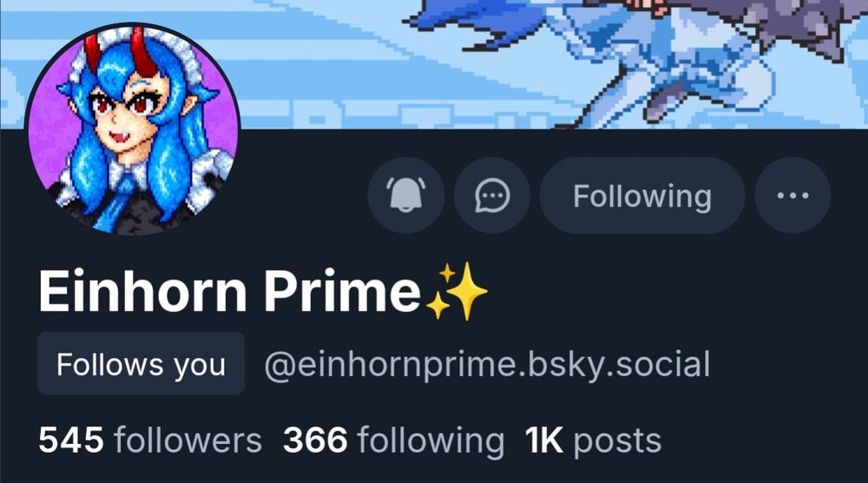Click the 1K posts count

(x=593, y=441)
